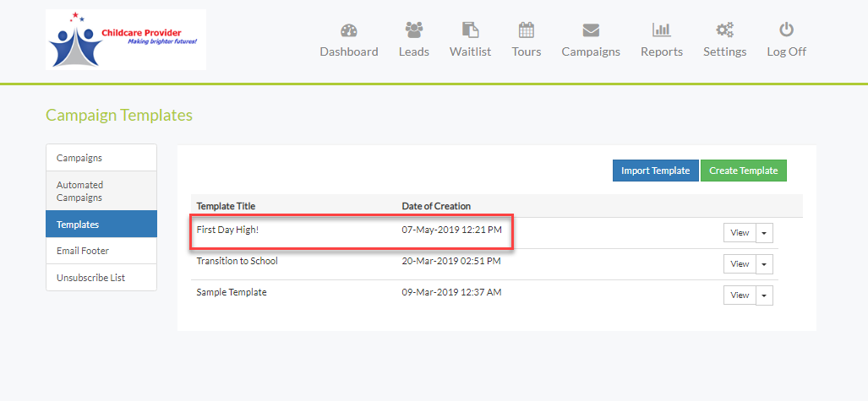This screenshot has width=868, height=401.
Task: Click the Transition to School title
Action: pos(237,261)
